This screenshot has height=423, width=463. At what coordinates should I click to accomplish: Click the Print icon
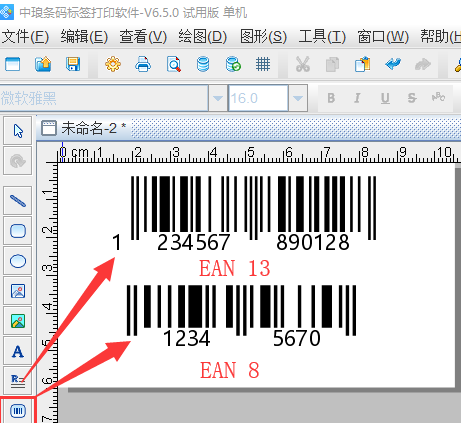click(143, 64)
